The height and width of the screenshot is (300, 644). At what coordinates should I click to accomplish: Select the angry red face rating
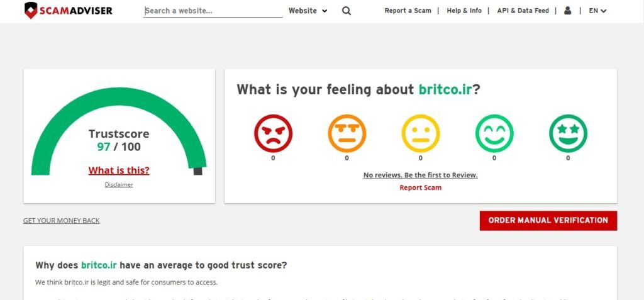[273, 133]
